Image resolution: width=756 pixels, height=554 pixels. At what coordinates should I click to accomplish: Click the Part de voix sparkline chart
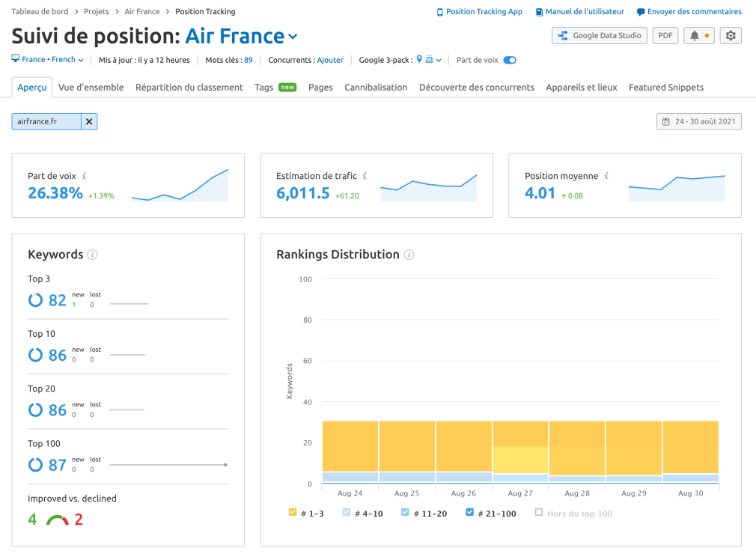point(180,185)
